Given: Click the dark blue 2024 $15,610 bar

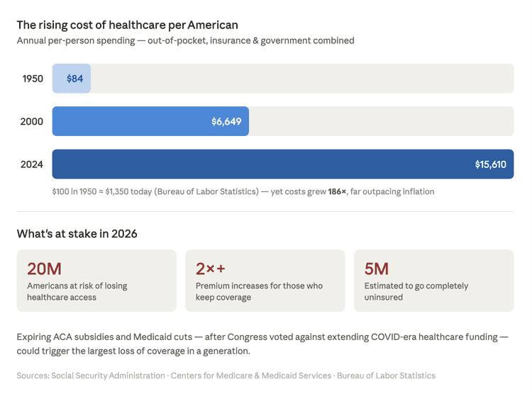Looking at the screenshot, I should pos(283,164).
